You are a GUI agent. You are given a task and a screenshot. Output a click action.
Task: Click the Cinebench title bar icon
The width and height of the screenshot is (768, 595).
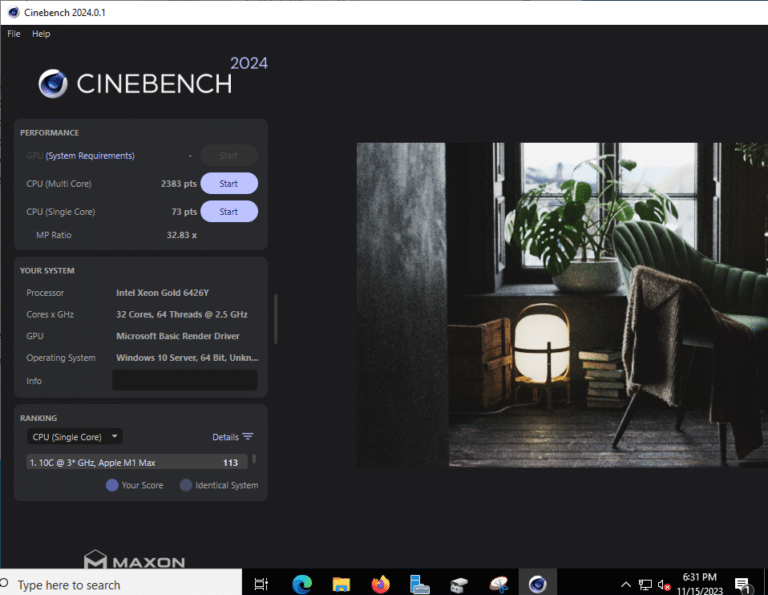(x=14, y=12)
